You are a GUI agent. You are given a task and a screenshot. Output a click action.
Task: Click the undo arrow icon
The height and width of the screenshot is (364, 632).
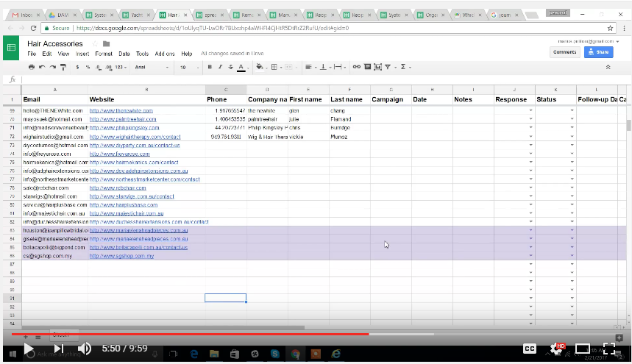[42, 67]
